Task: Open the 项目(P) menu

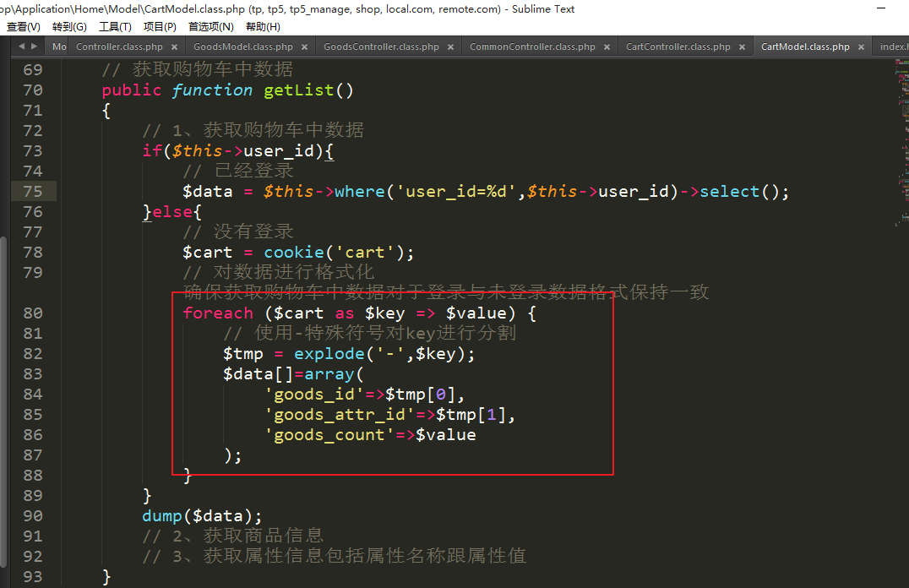Action: (160, 27)
